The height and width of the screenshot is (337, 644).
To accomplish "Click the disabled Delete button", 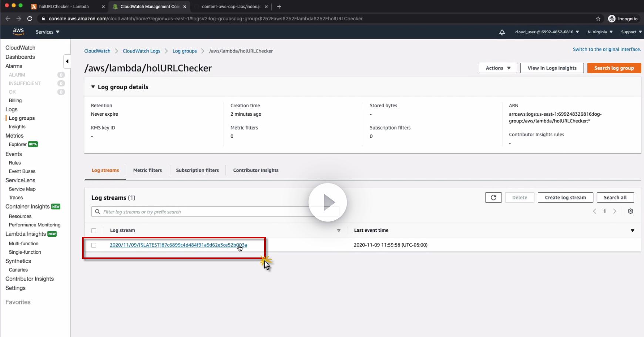I will click(520, 198).
